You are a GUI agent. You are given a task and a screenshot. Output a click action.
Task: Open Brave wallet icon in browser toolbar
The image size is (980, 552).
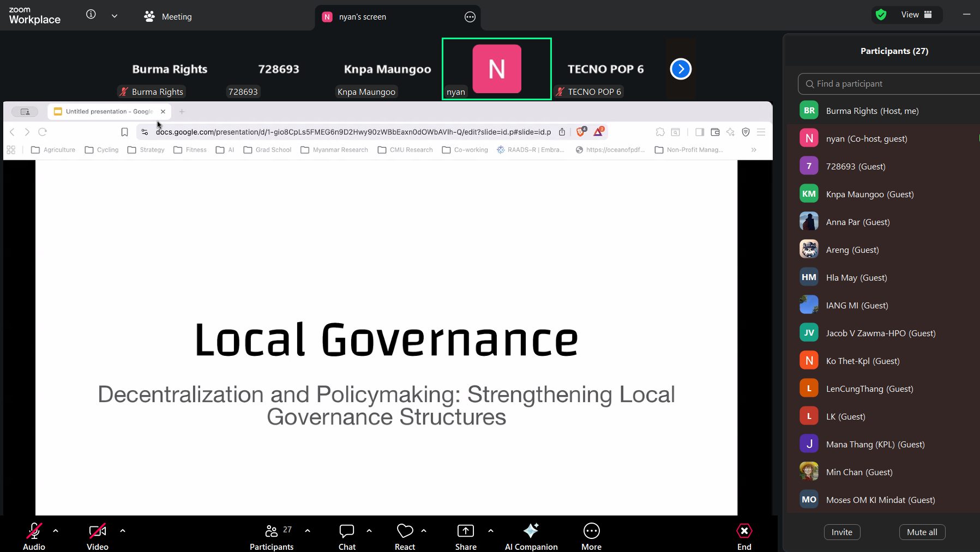click(x=715, y=132)
